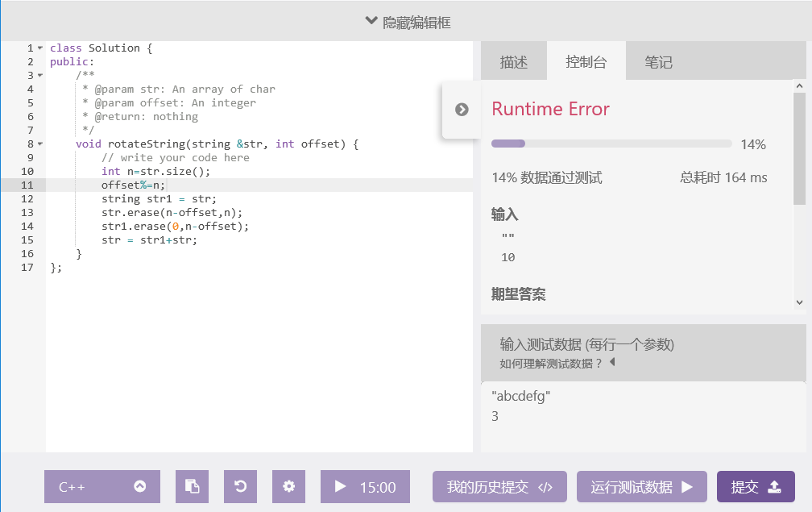Open the C++ language dropdown

pos(102,487)
